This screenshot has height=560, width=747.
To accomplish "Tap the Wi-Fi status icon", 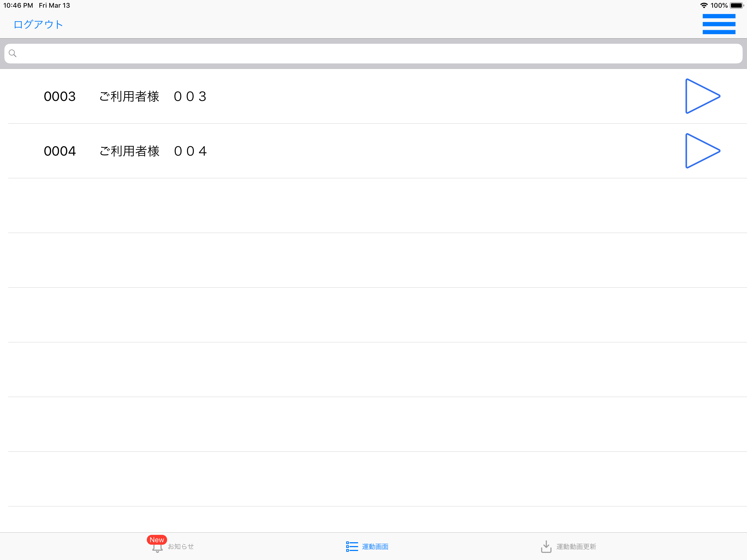I will point(704,5).
